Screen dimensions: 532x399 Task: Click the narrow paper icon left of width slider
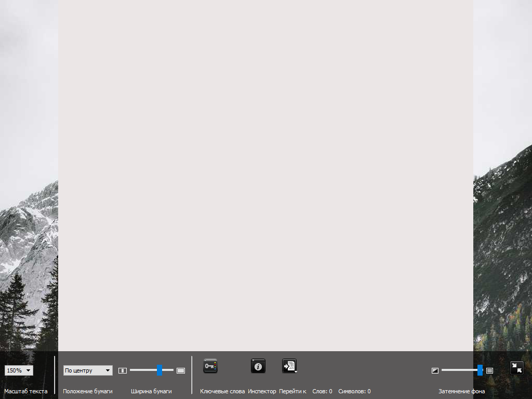(123, 370)
